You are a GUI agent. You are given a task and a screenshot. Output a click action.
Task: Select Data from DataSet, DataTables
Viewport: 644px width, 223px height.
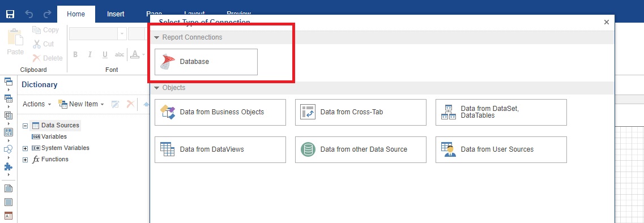[x=501, y=112]
